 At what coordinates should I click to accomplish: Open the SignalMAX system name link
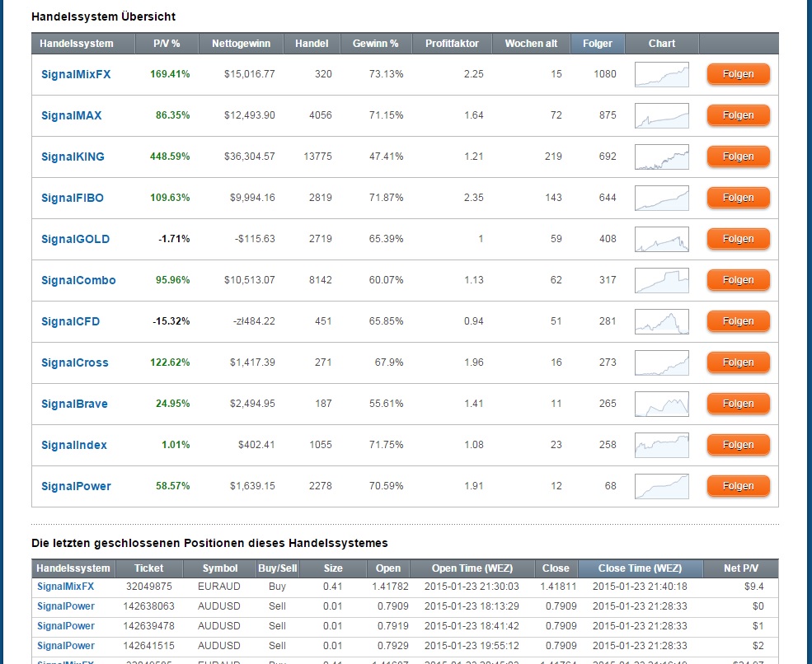coord(72,115)
